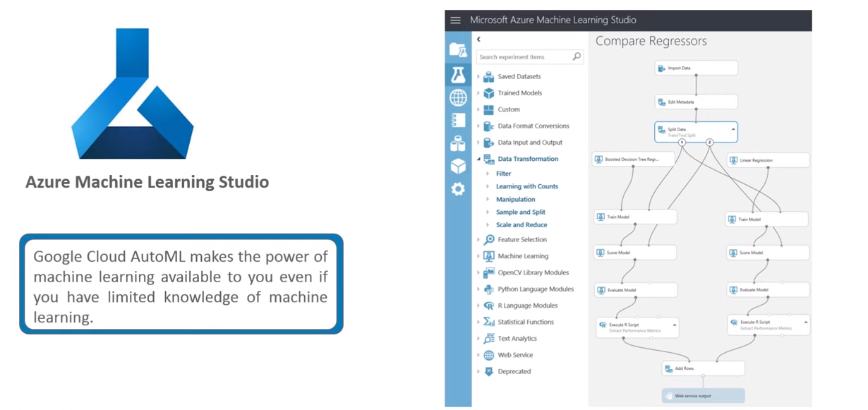This screenshot has height=410, width=868.
Task: Click the Deprecated category icon
Action: click(488, 371)
